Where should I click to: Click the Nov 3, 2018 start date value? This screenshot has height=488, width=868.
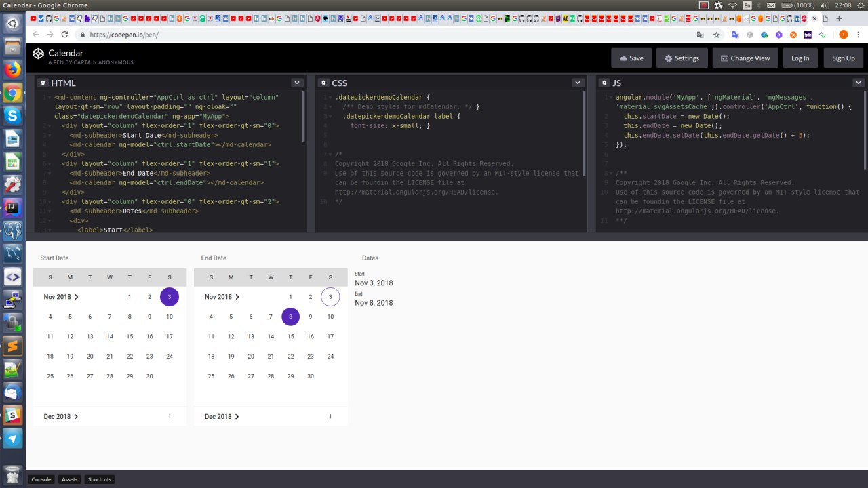pyautogui.click(x=374, y=283)
